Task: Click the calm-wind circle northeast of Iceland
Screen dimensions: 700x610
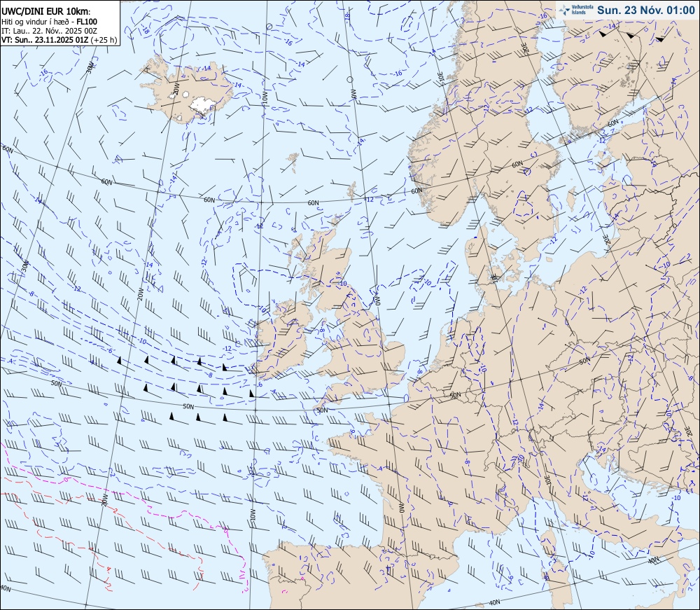Action: click(x=269, y=27)
